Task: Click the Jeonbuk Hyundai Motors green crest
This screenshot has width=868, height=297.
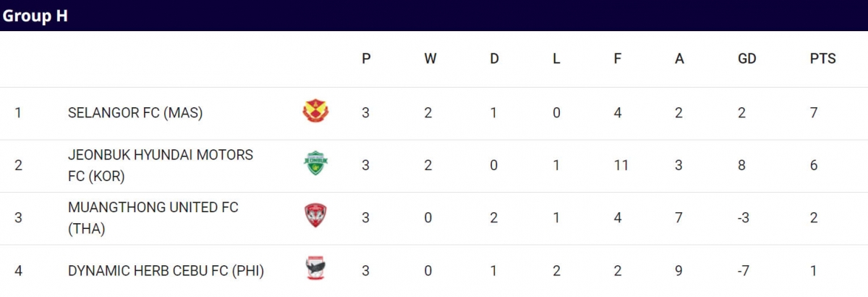Action: tap(315, 164)
